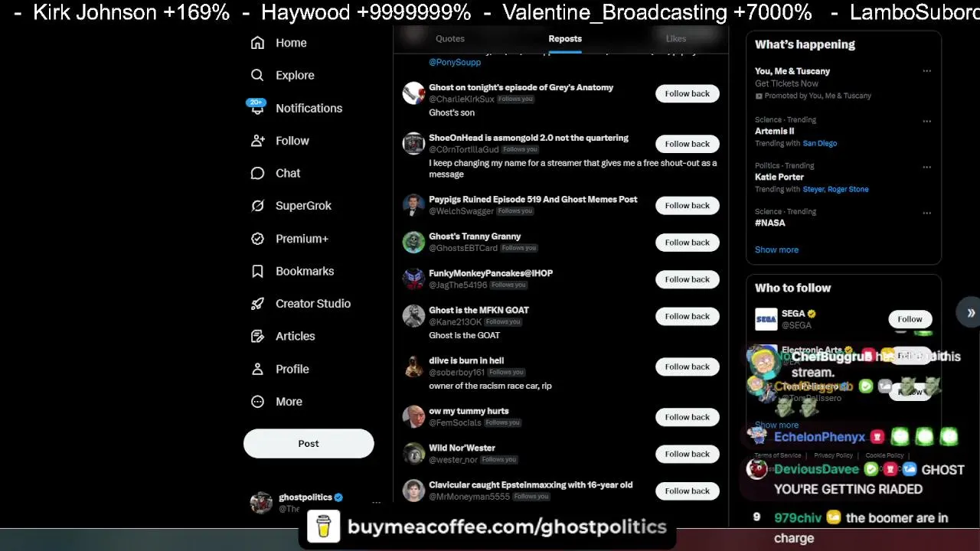
Task: Open ghostpolitics account menu dots
Action: [x=376, y=503]
